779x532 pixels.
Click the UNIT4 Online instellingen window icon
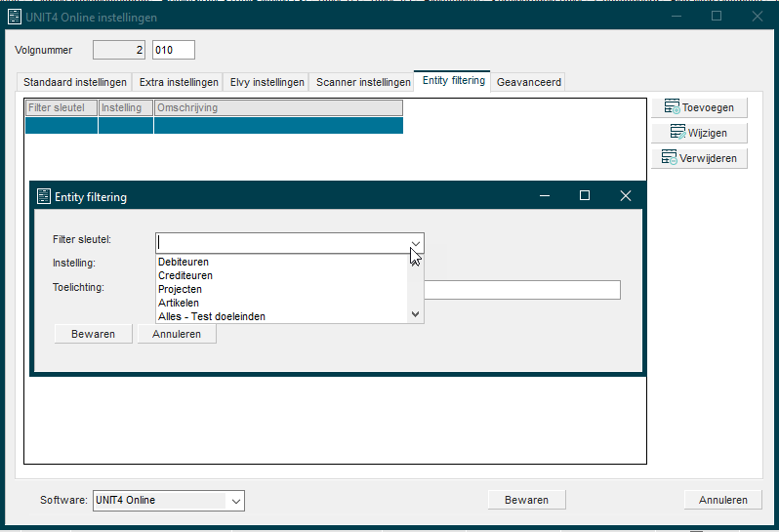[x=15, y=17]
